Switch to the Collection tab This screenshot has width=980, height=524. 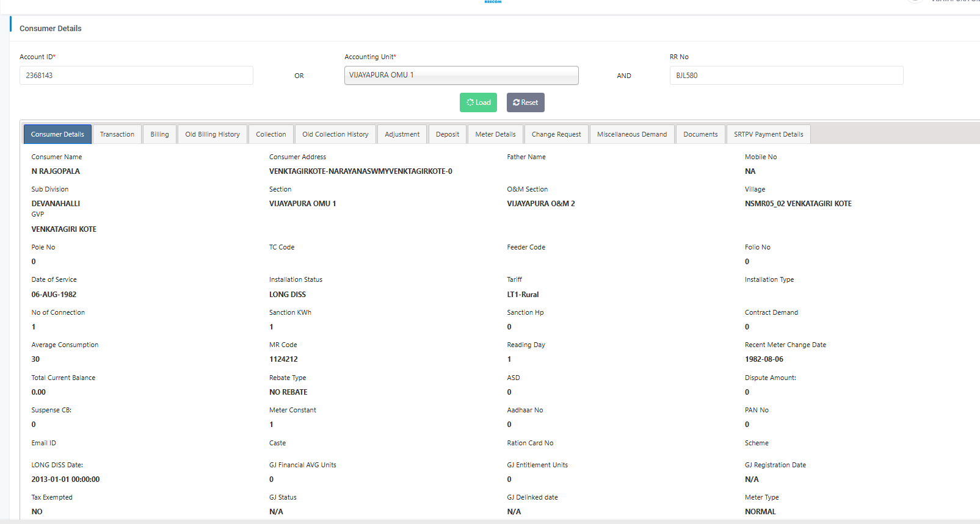coord(271,134)
